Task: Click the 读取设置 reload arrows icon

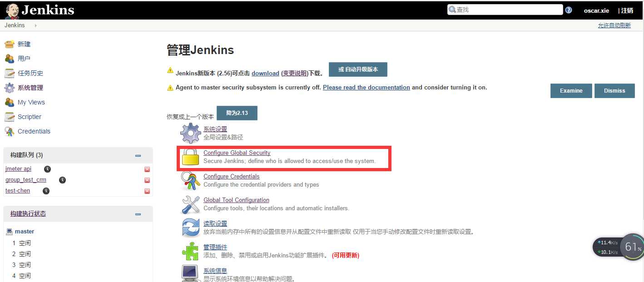Action: (x=190, y=228)
